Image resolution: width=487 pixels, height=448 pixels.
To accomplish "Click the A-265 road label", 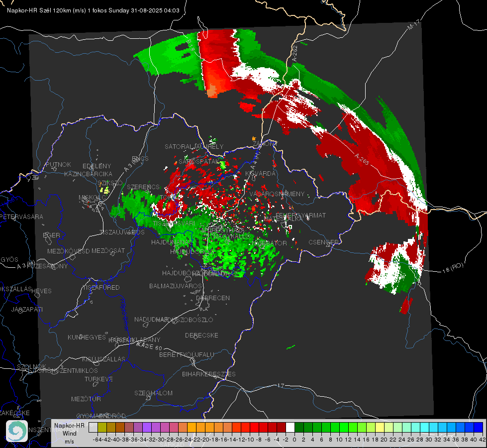I will [362, 159].
